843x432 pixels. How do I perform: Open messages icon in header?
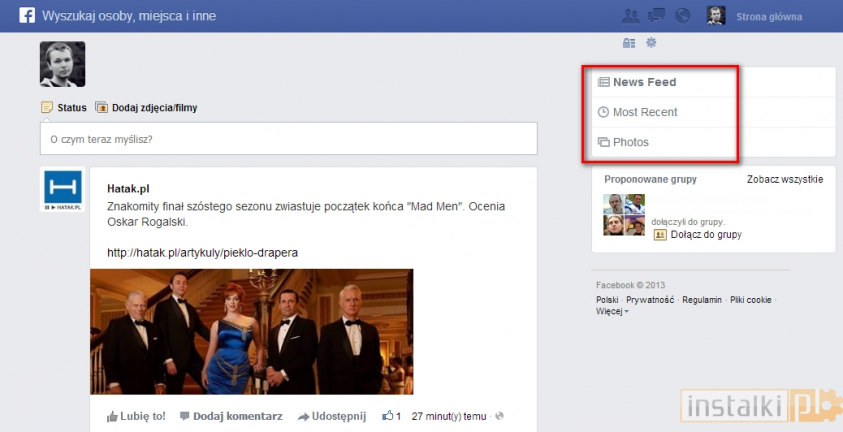656,16
